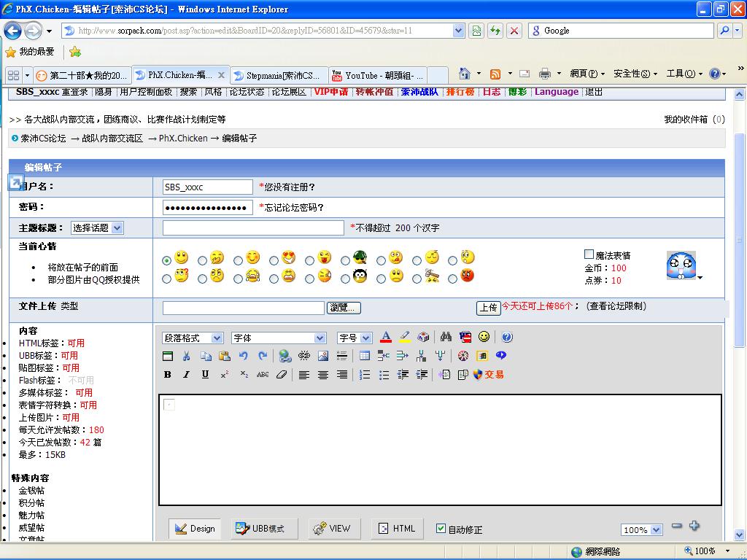
Task: Undo using the editor undo arrow
Action: (x=244, y=357)
